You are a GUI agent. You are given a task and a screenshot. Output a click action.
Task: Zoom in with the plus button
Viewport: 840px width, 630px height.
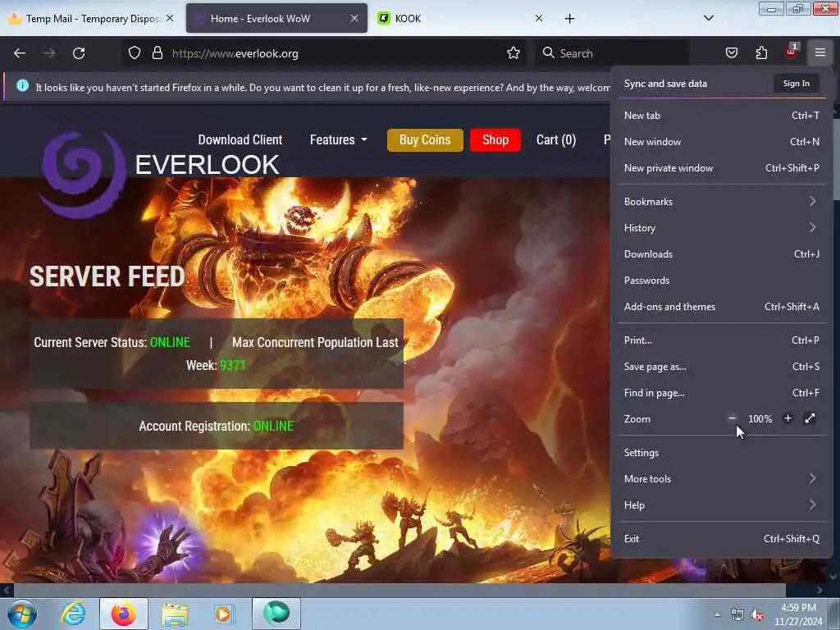pyautogui.click(x=787, y=418)
